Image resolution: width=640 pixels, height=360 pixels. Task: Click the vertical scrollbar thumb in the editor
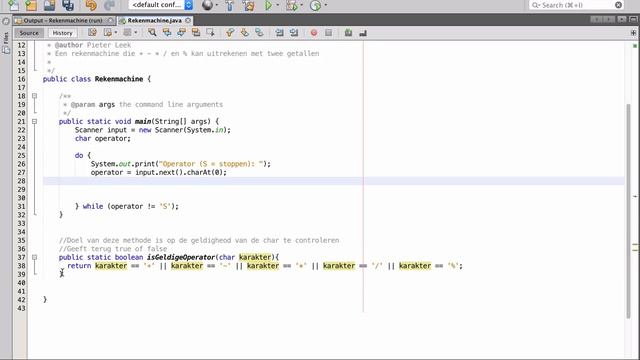click(x=629, y=211)
